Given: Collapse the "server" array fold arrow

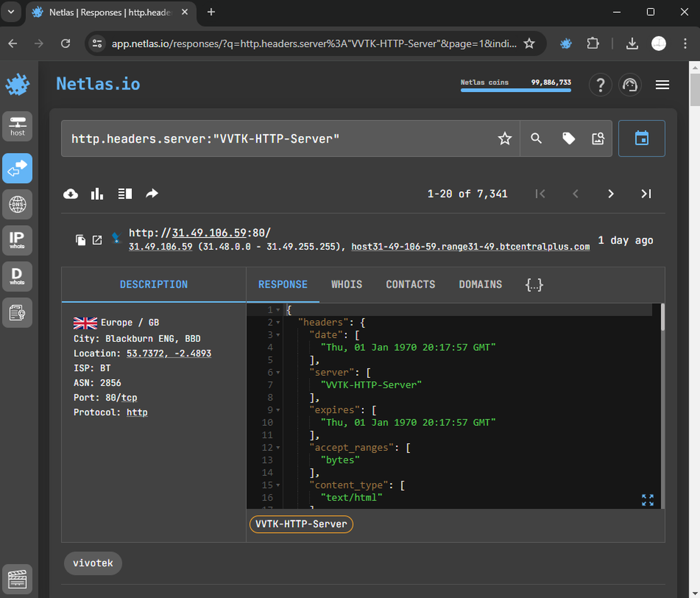Looking at the screenshot, I should point(278,373).
